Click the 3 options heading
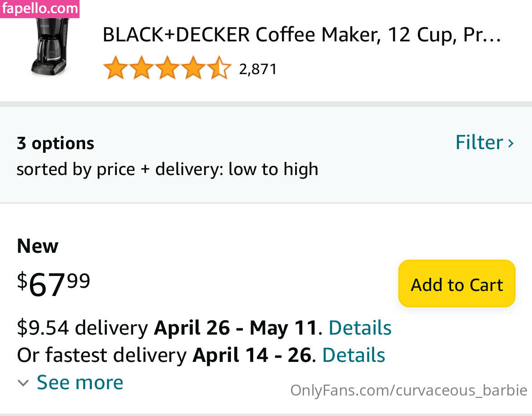This screenshot has width=532, height=416. pos(55,143)
